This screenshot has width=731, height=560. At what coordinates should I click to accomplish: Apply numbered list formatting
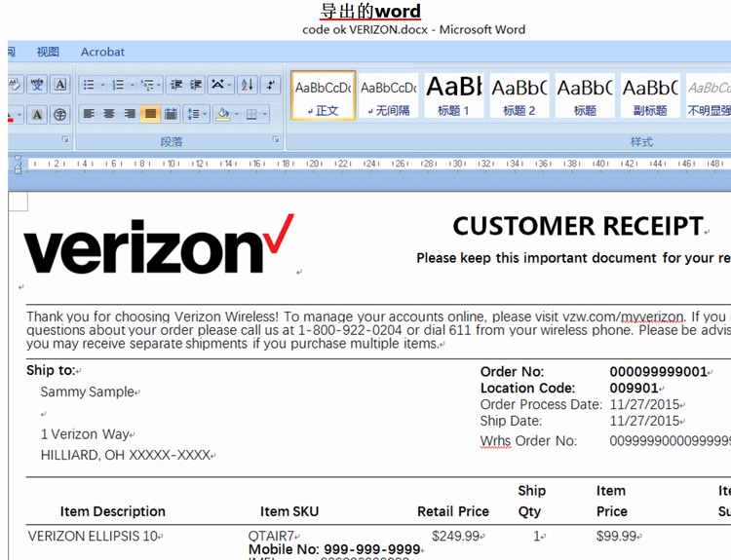click(118, 85)
